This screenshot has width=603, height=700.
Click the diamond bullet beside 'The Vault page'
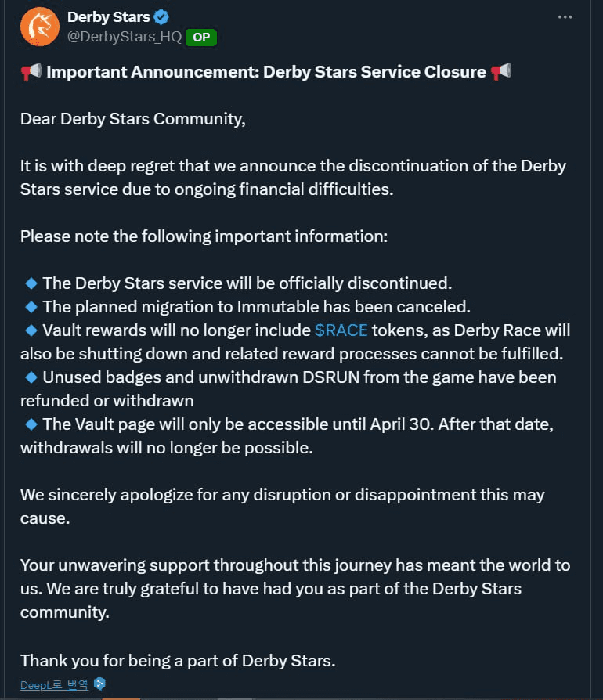(31, 424)
